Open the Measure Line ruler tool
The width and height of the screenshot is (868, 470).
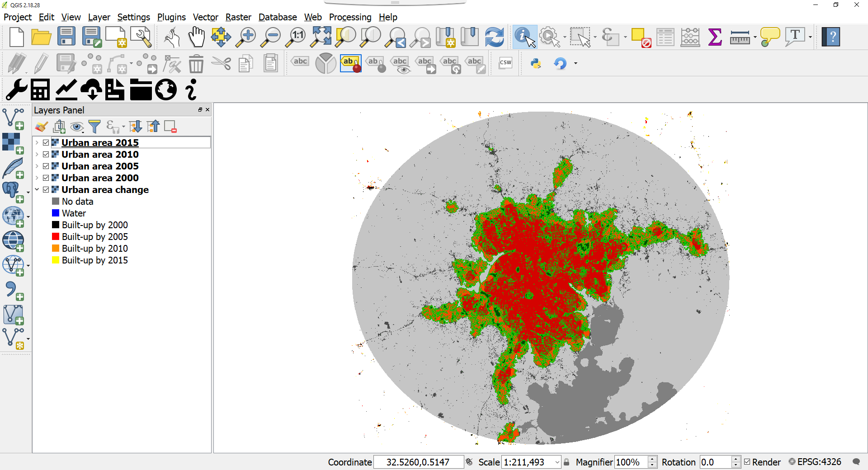click(740, 37)
